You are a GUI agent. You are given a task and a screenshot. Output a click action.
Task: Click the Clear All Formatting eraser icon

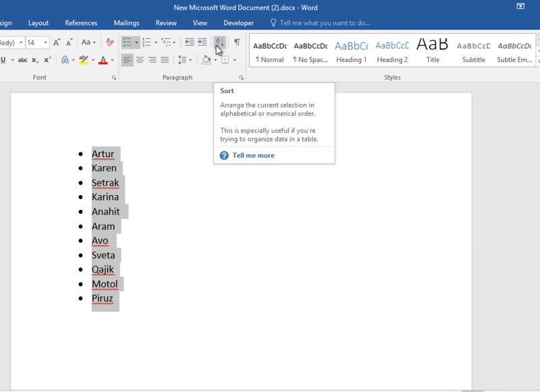click(110, 43)
